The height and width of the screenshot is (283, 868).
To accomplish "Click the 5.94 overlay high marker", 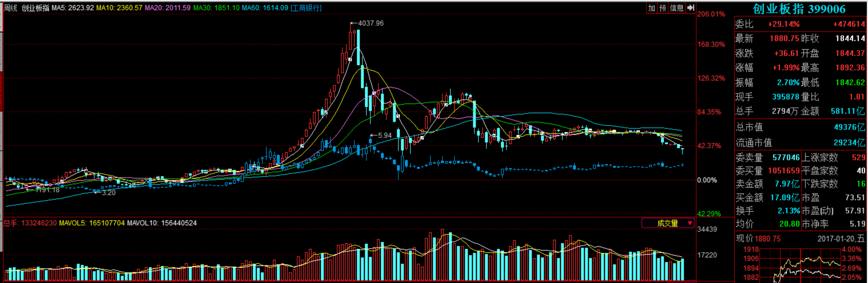I will 384,136.
